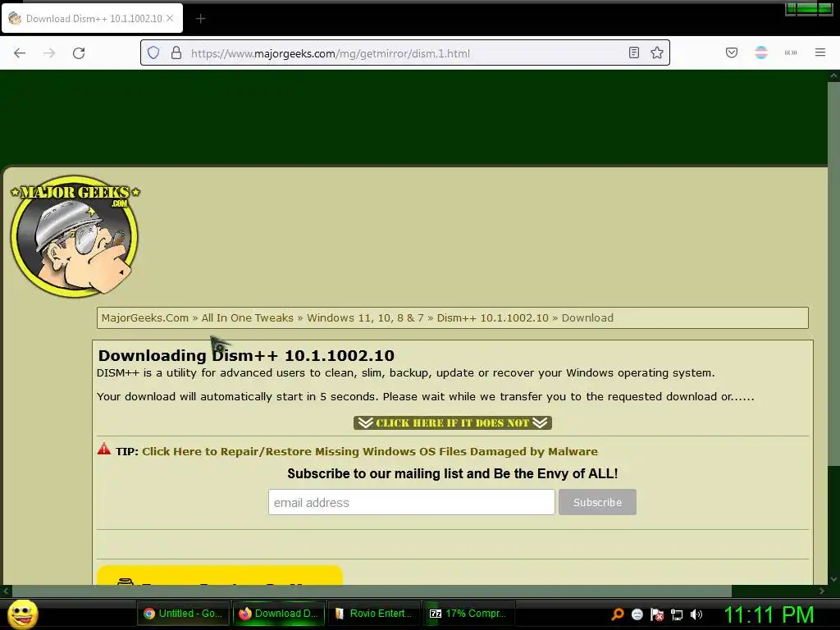Screen dimensions: 840x630
Task: Reload the current page
Action: tap(79, 53)
